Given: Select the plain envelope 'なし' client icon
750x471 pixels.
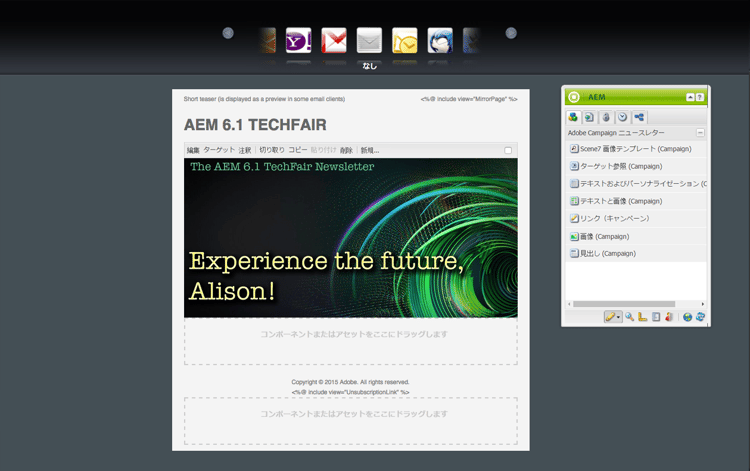Looking at the screenshot, I should [x=369, y=40].
